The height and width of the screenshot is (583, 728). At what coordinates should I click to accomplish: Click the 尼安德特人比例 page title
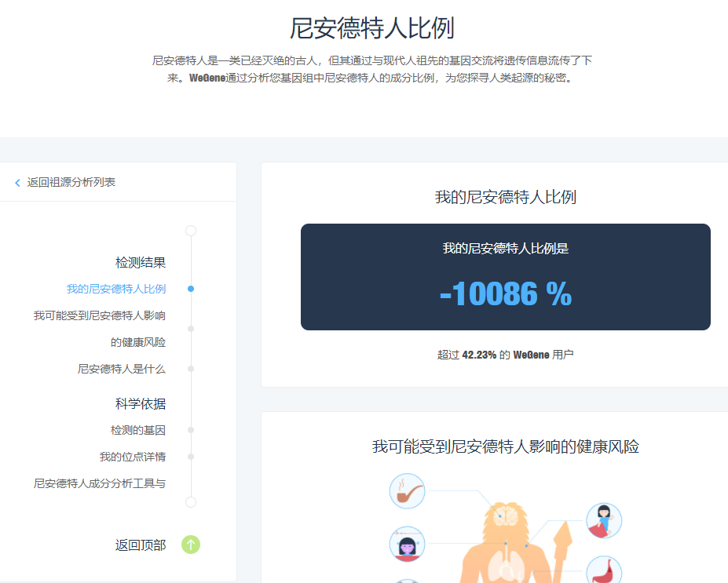372,28
